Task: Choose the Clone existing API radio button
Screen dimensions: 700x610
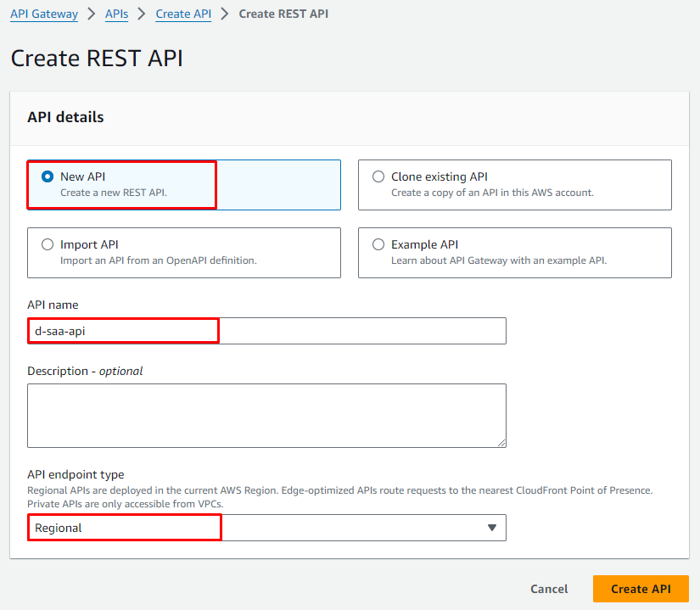Action: (x=378, y=177)
